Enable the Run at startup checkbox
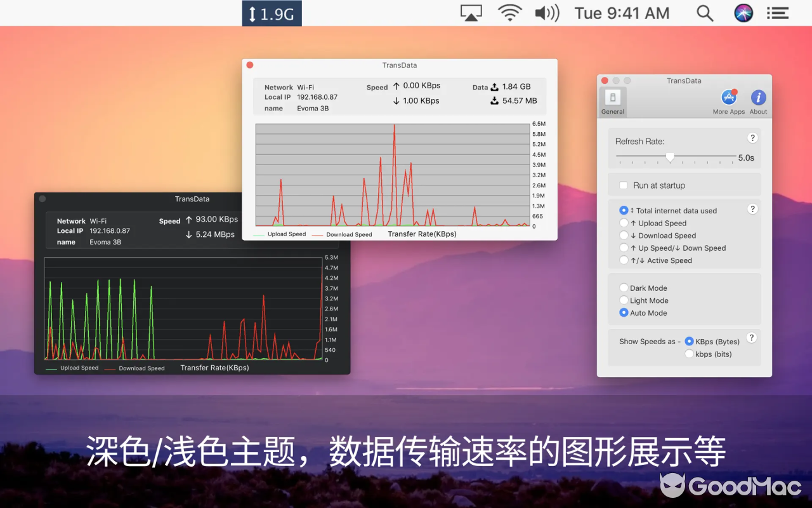Image resolution: width=812 pixels, height=508 pixels. point(624,185)
